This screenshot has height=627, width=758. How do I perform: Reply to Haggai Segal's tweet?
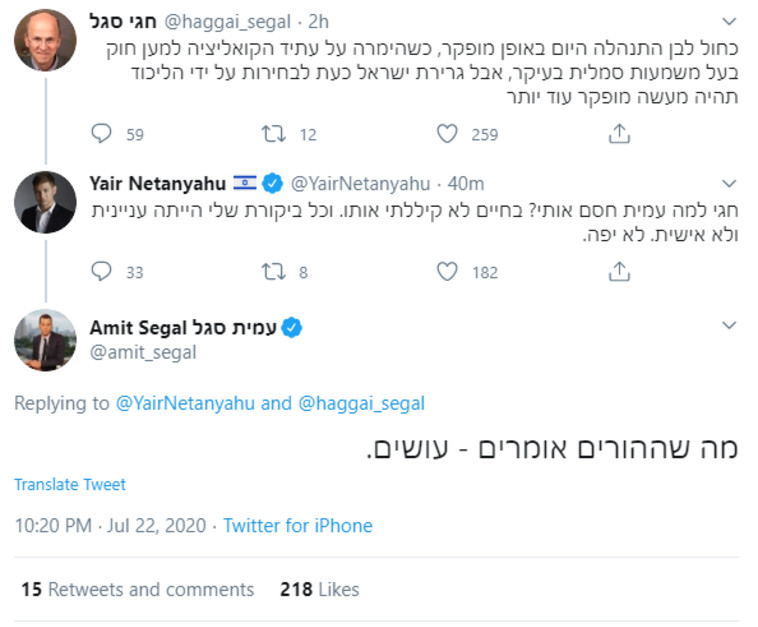tap(102, 133)
